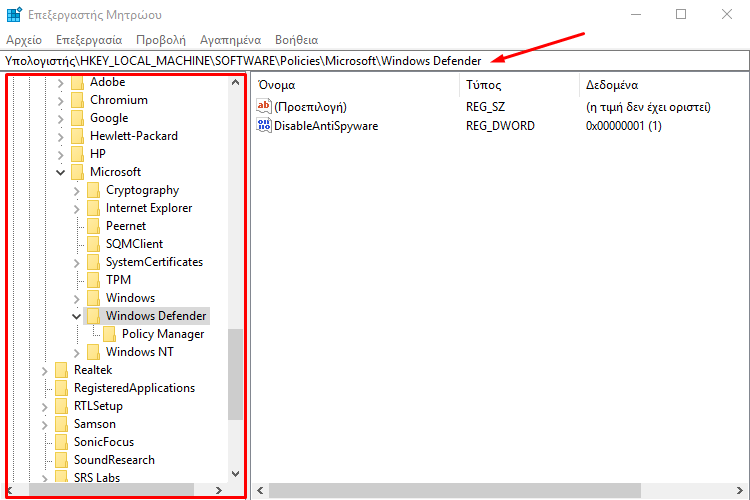This screenshot has height=500, width=750.
Task: Click the Realtek folder icon
Action: (x=61, y=370)
